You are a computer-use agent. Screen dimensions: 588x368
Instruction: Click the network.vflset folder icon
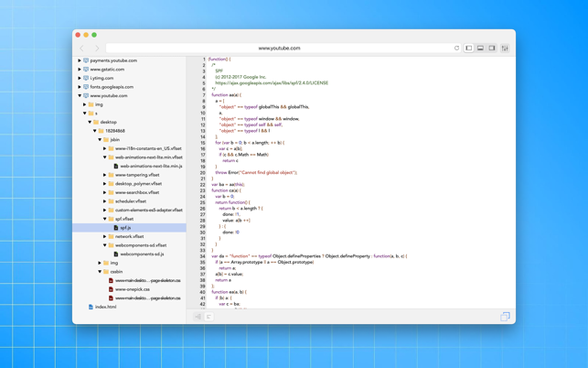(x=111, y=236)
